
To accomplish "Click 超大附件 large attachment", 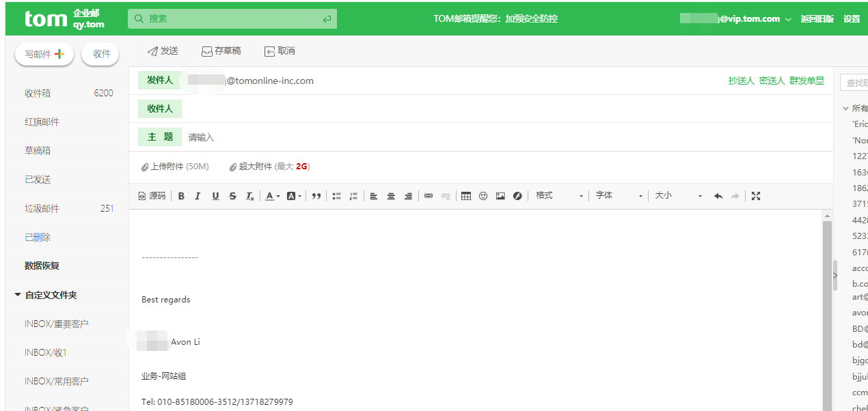I will click(x=269, y=167).
